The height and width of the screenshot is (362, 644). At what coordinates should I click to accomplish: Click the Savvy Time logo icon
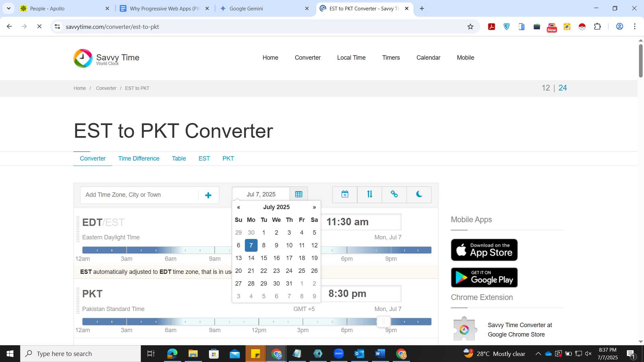point(83,58)
